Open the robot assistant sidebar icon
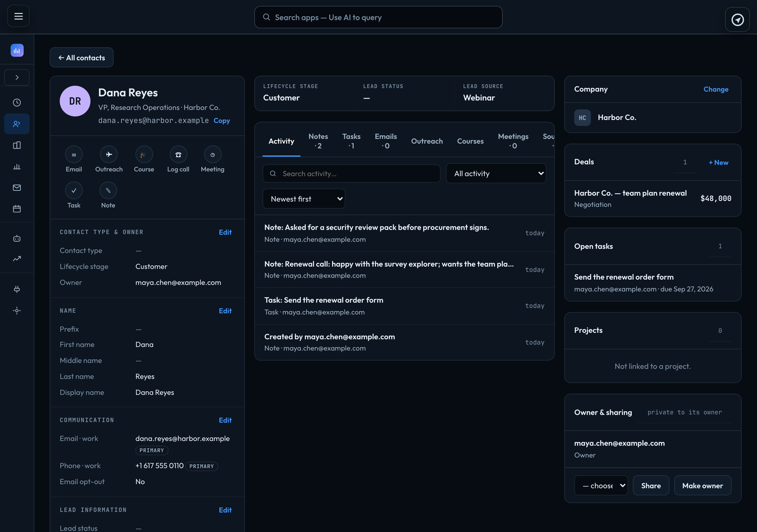Viewport: 757px width, 532px height. tap(17, 238)
